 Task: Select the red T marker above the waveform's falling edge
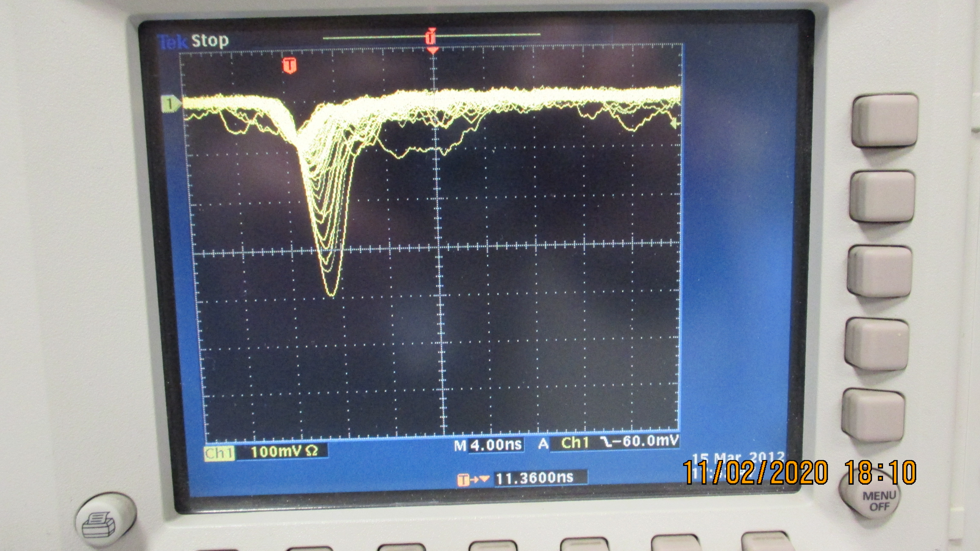[x=289, y=65]
